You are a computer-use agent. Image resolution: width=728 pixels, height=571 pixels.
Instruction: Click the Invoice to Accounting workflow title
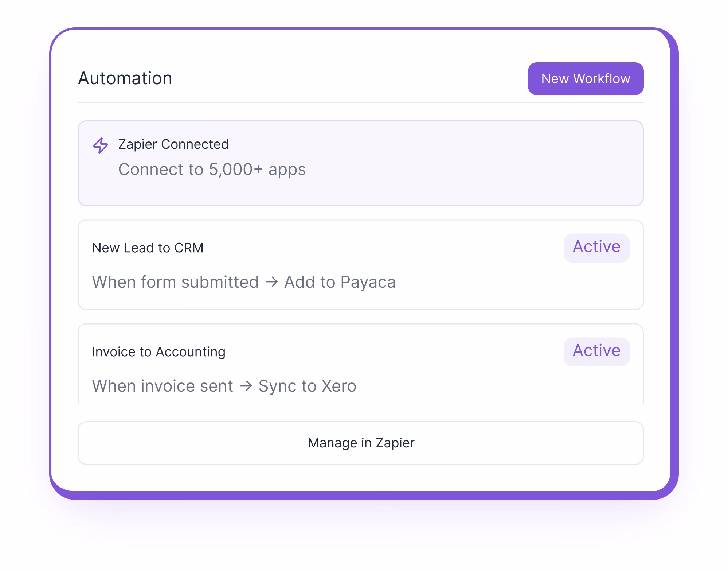159,351
